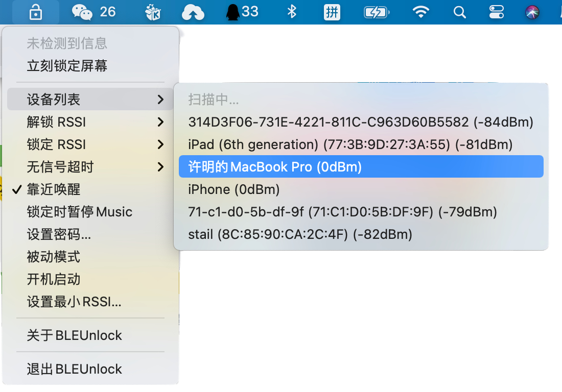This screenshot has width=562, height=392.
Task: Toggle 开机启动 launch at login
Action: point(90,279)
